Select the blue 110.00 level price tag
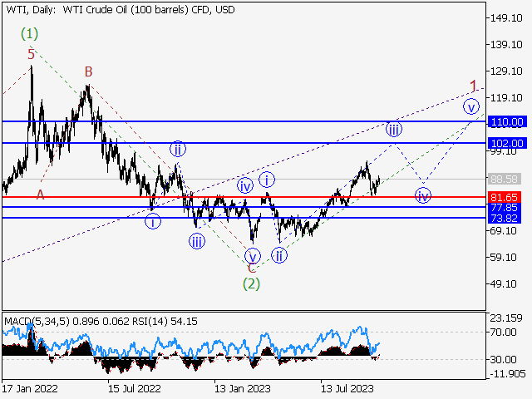Viewport: 532px width, 399px height. pos(507,121)
